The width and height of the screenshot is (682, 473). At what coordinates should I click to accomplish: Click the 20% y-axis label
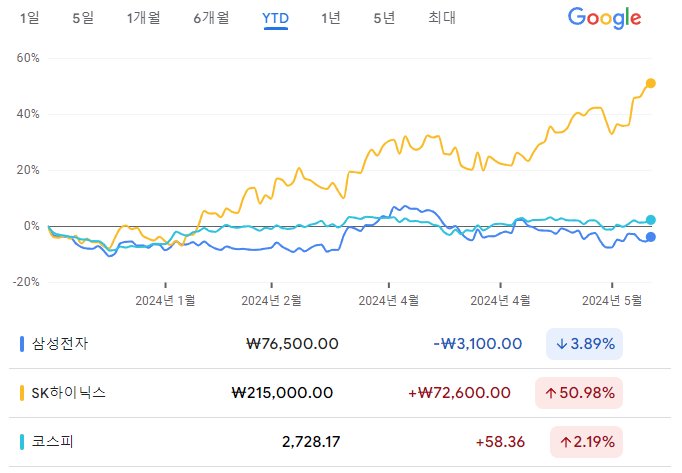point(28,170)
